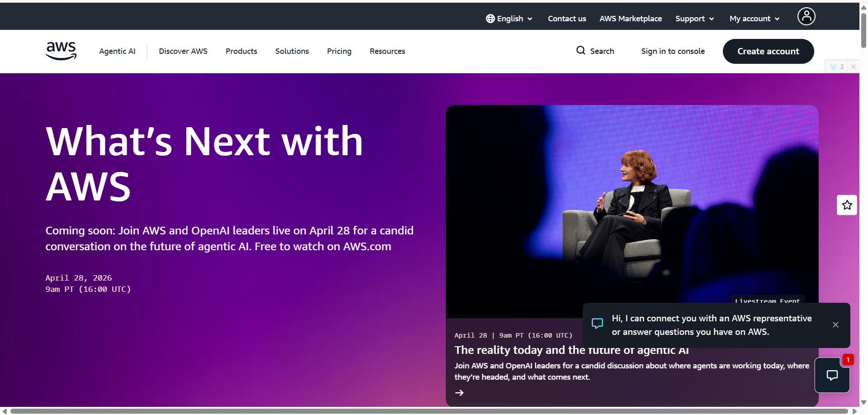Viewport: 868px width, 415px height.
Task: Click the scroll right arrow
Action: tap(854, 411)
